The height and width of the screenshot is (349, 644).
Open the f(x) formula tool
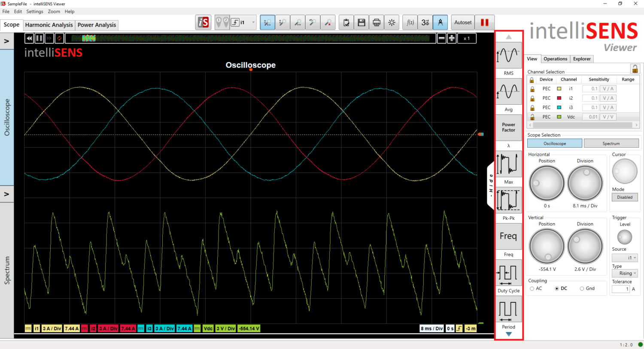(410, 22)
